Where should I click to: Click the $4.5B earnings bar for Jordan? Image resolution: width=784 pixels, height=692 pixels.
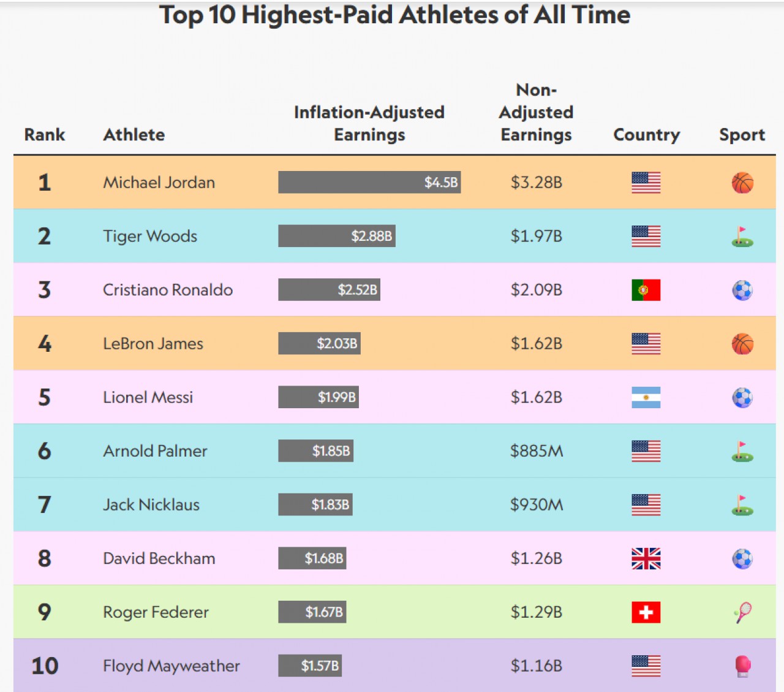pos(369,183)
